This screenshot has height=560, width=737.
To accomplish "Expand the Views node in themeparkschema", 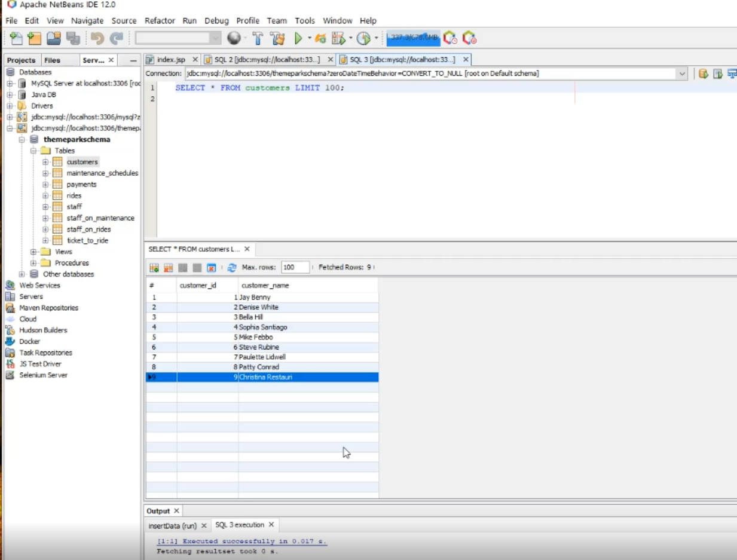I will pyautogui.click(x=33, y=252).
